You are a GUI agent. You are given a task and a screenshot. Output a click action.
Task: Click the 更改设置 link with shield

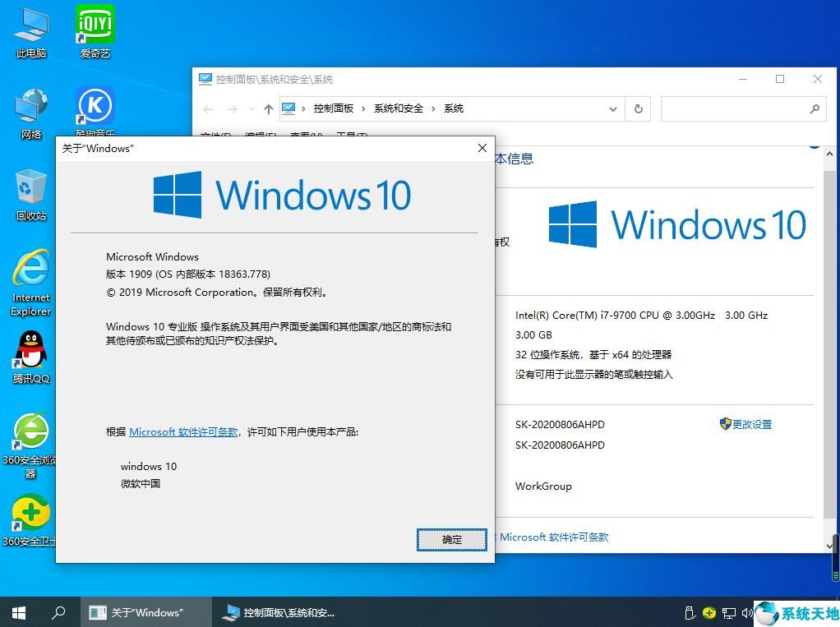point(751,425)
